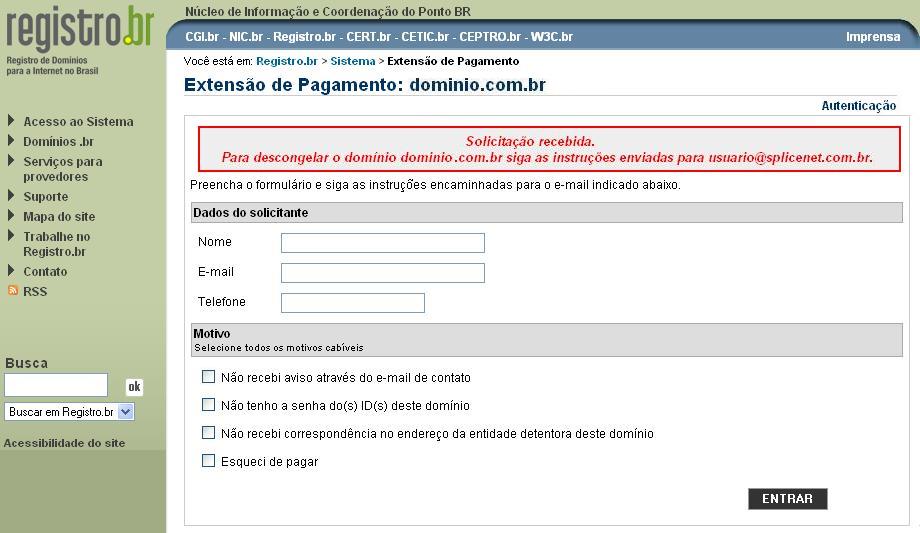The image size is (920, 533).
Task: Open Suporte menu item
Action: (x=46, y=197)
